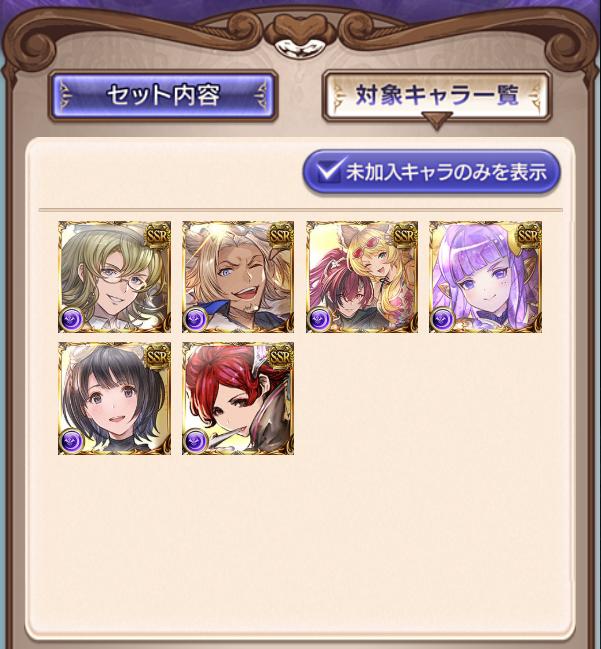Click dark element icon on blond man portrait
Image resolution: width=601 pixels, height=649 pixels.
pyautogui.click(x=195, y=320)
